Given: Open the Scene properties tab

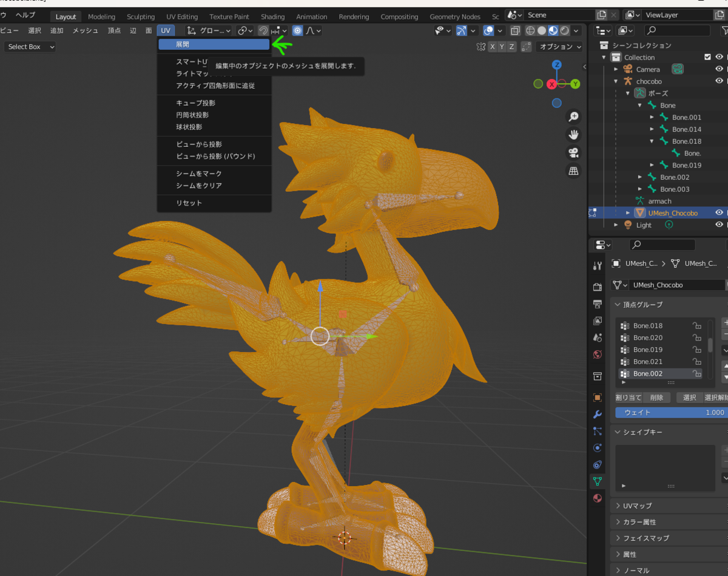Looking at the screenshot, I should coord(598,337).
